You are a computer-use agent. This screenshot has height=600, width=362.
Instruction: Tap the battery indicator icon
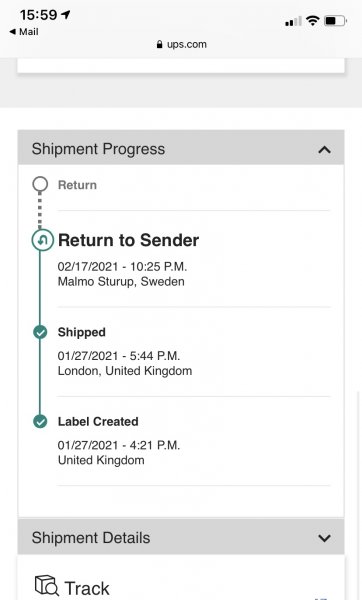335,21
